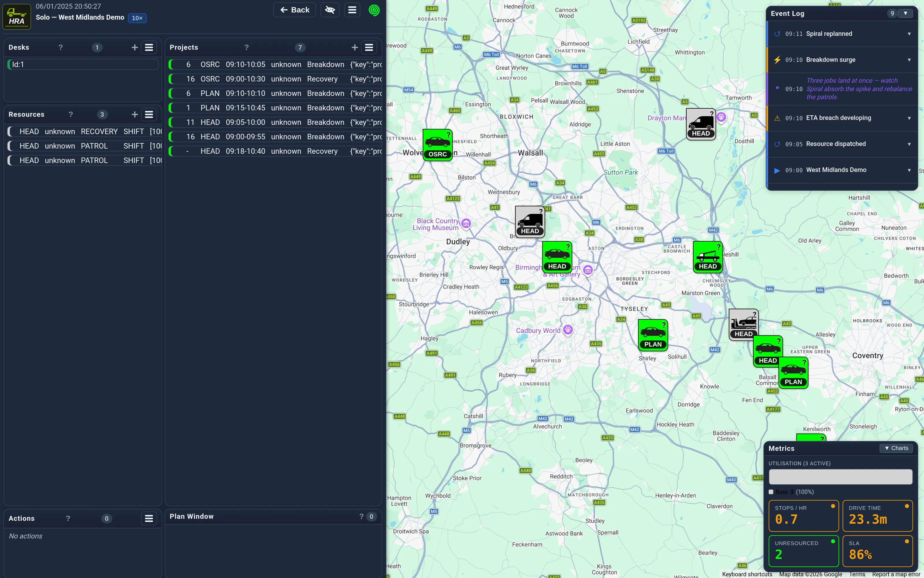924x578 pixels.
Task: Open the Projects panel menu
Action: (369, 47)
